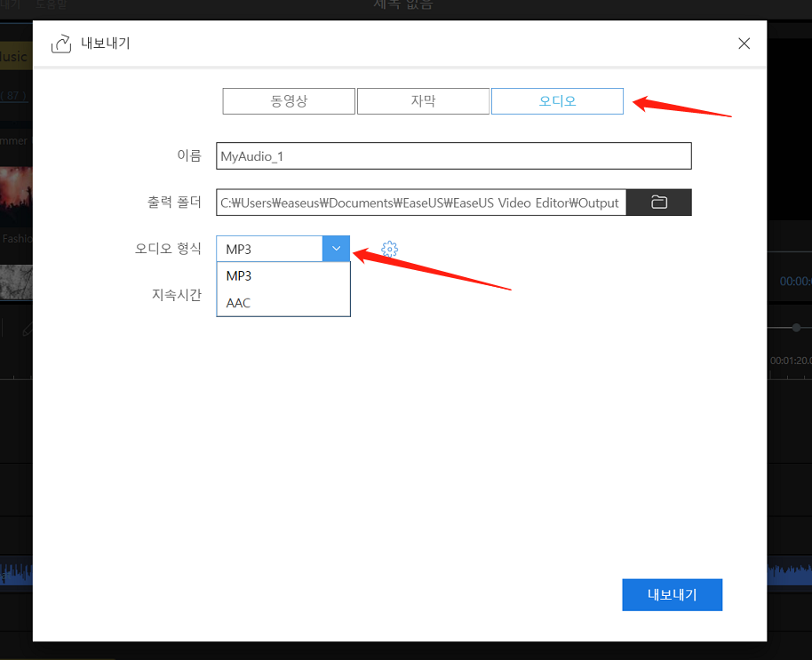Screen dimensions: 812x660
Task: Click the 출력 폴더 output path field
Action: point(421,203)
